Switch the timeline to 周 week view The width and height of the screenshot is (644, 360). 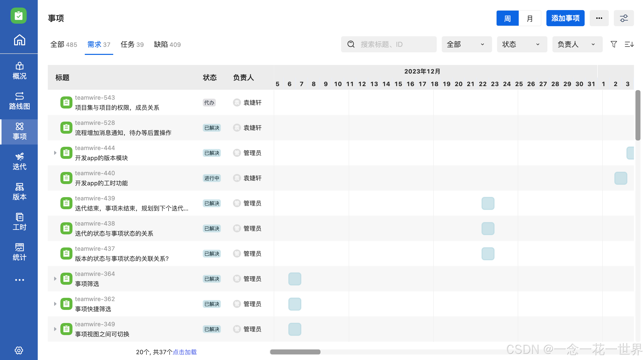pyautogui.click(x=507, y=18)
